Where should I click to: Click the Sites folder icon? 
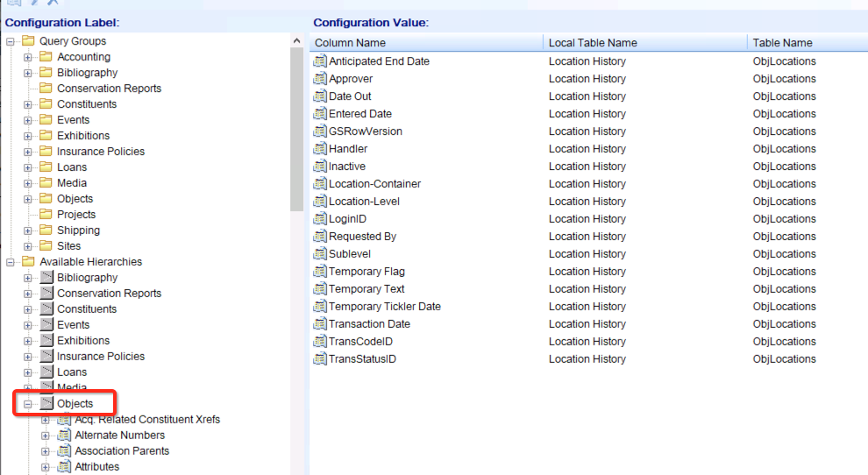click(46, 245)
